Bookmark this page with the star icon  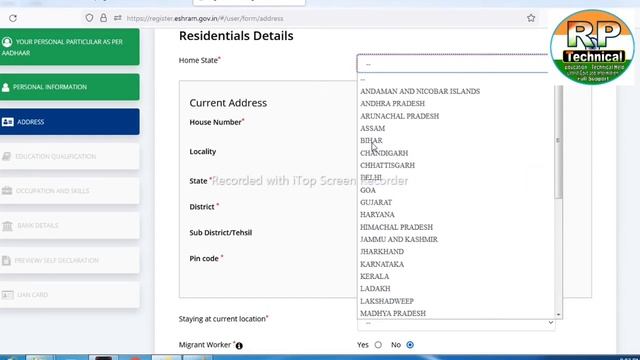[531, 18]
